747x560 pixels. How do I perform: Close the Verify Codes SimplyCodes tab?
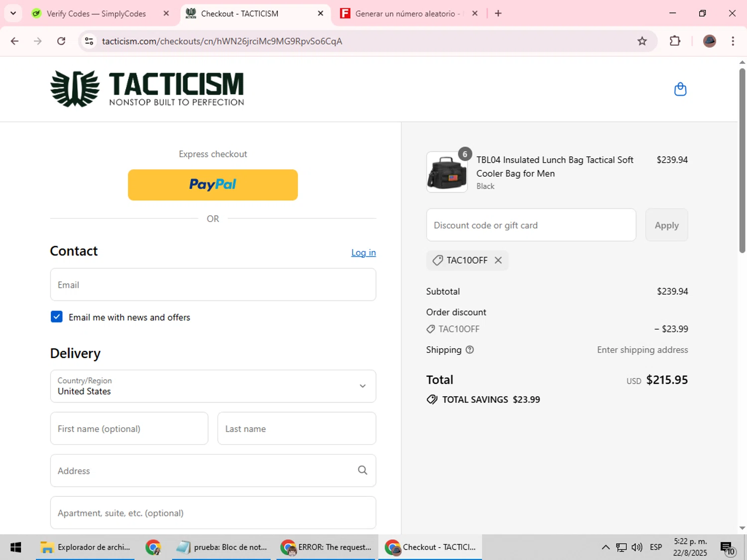point(166,13)
